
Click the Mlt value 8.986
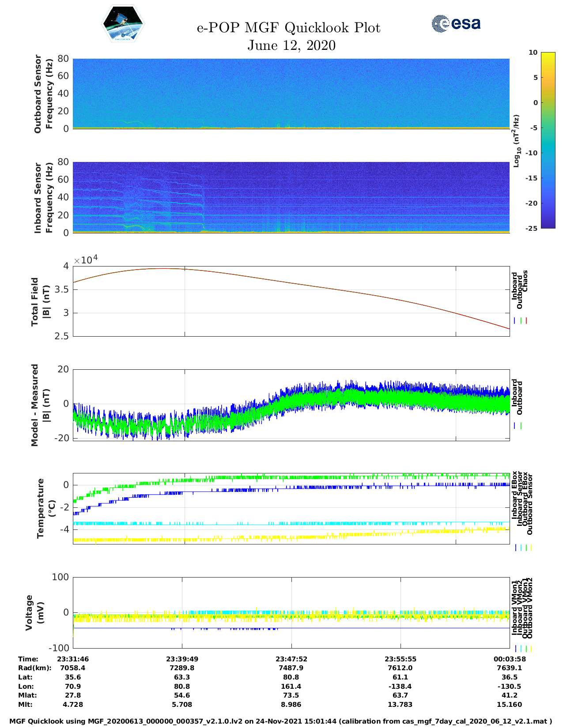pyautogui.click(x=291, y=704)
